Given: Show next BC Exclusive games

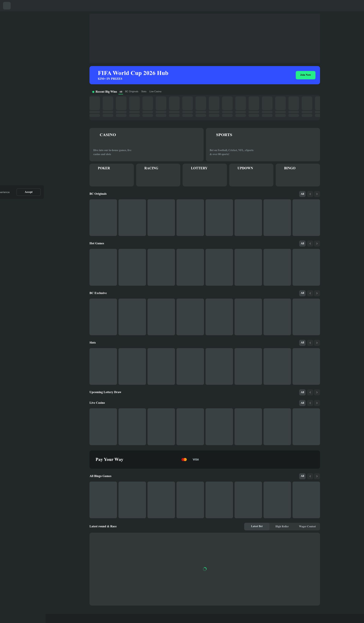Looking at the screenshot, I should pyautogui.click(x=317, y=293).
